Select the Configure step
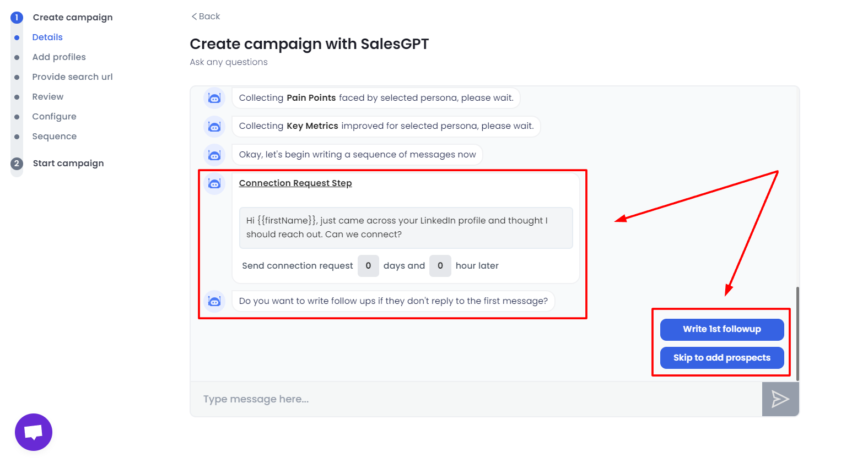 pos(54,116)
